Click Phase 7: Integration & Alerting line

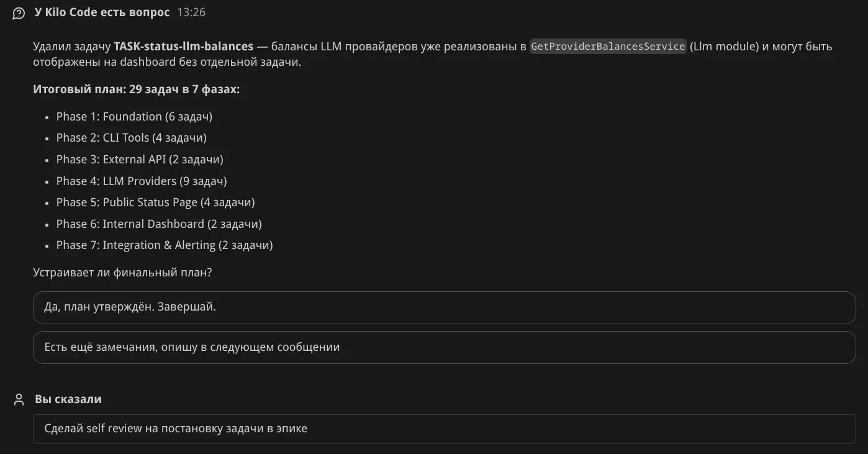(x=165, y=245)
